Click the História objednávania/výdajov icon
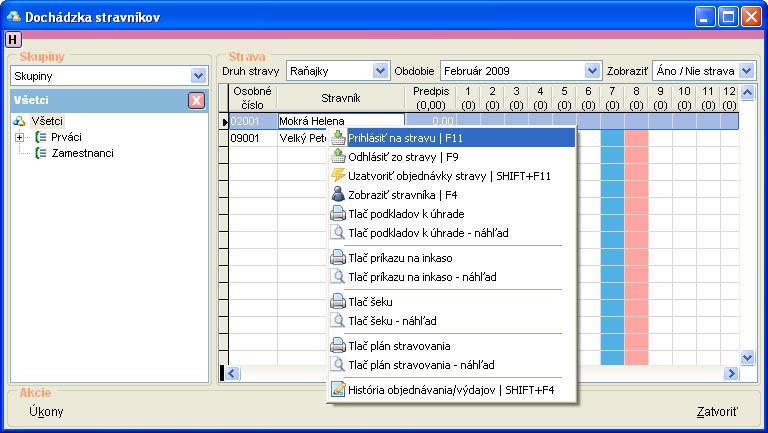This screenshot has height=433, width=768. click(339, 389)
